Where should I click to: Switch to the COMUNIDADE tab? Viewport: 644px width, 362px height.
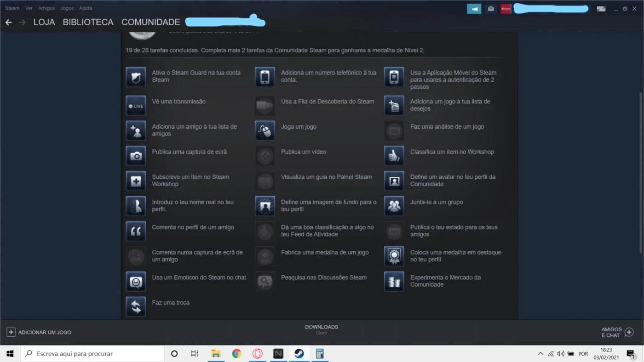coord(151,22)
